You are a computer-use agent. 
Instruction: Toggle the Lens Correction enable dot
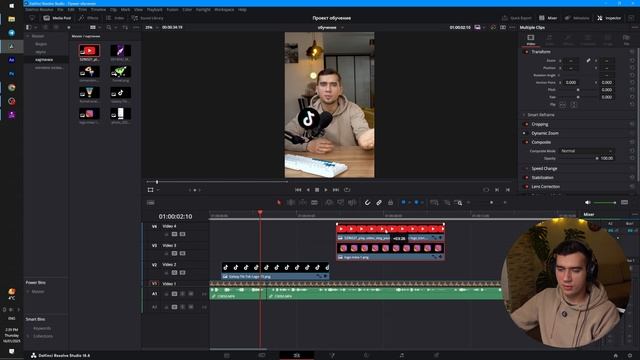[x=526, y=187]
